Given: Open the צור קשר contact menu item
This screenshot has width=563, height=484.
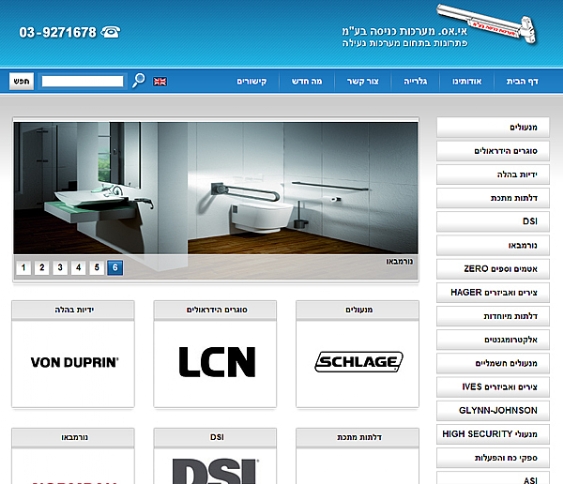Looking at the screenshot, I should (363, 82).
